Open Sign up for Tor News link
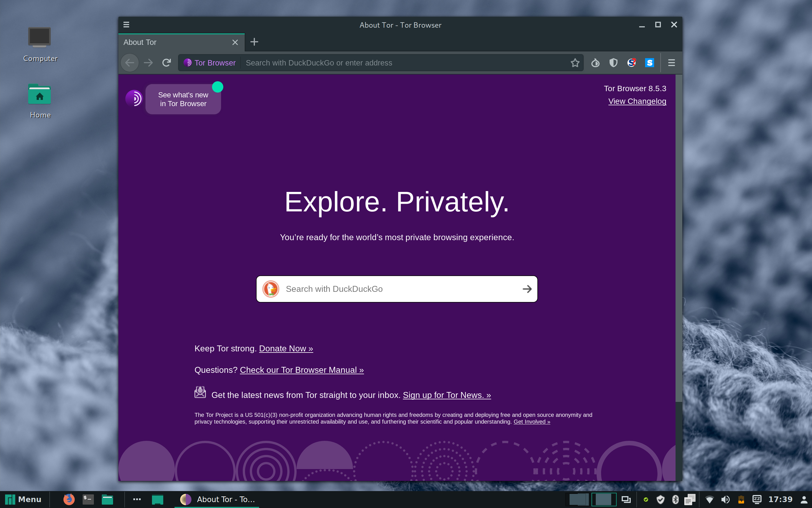The width and height of the screenshot is (812, 508). point(447,395)
